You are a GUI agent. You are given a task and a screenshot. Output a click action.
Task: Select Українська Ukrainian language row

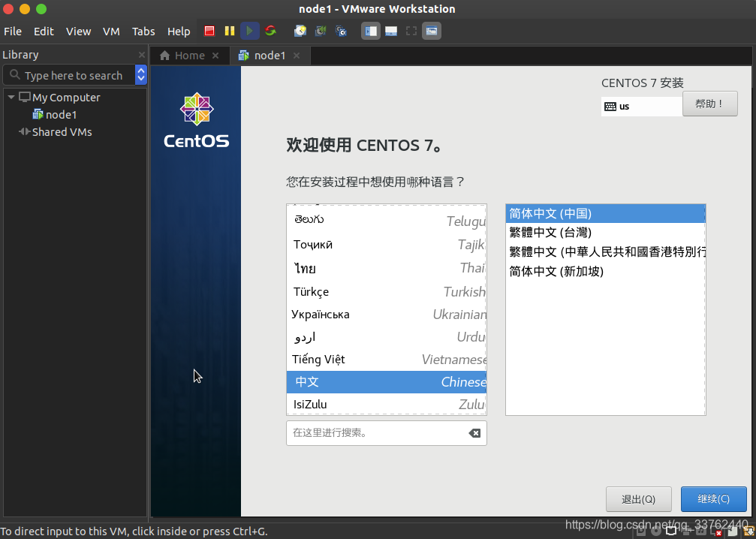[x=387, y=315]
